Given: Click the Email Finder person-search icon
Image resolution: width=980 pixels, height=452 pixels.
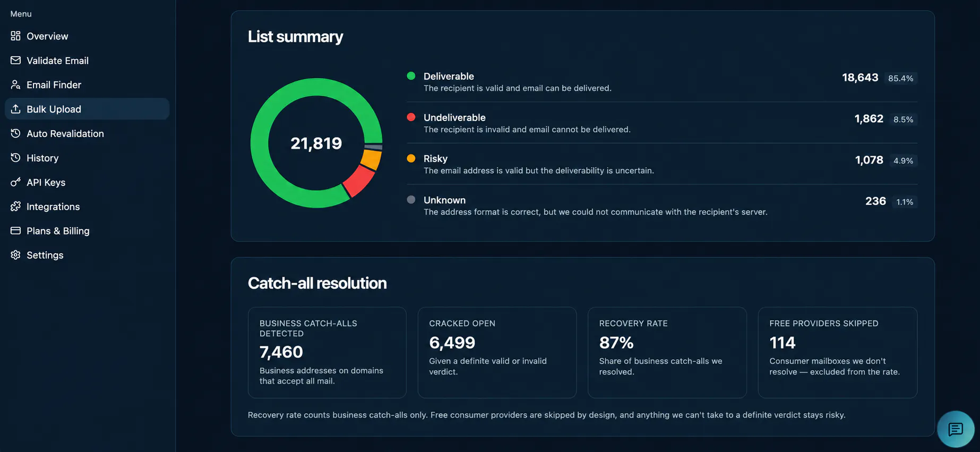Looking at the screenshot, I should pos(15,85).
